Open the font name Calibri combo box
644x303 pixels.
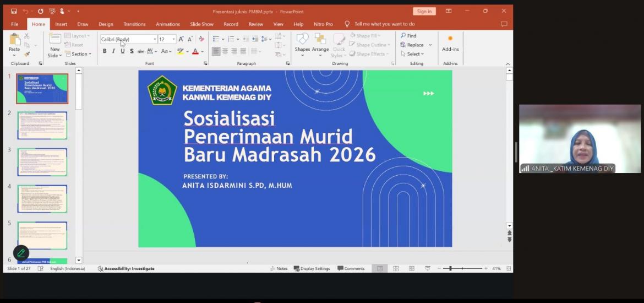click(129, 39)
